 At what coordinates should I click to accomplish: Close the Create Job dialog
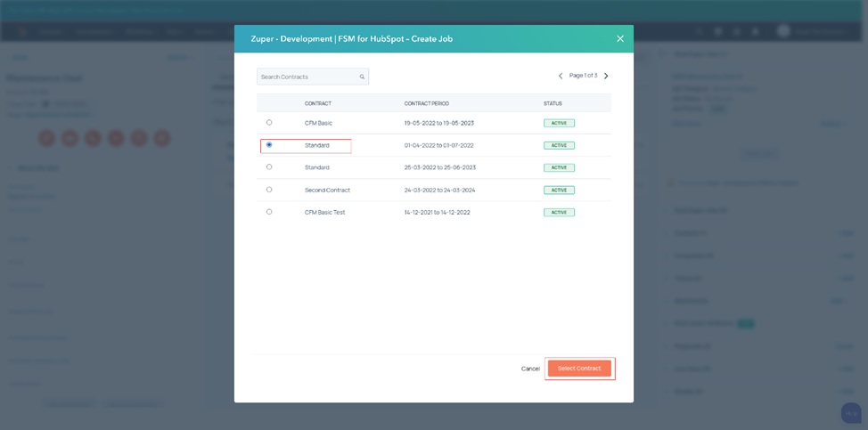(620, 38)
